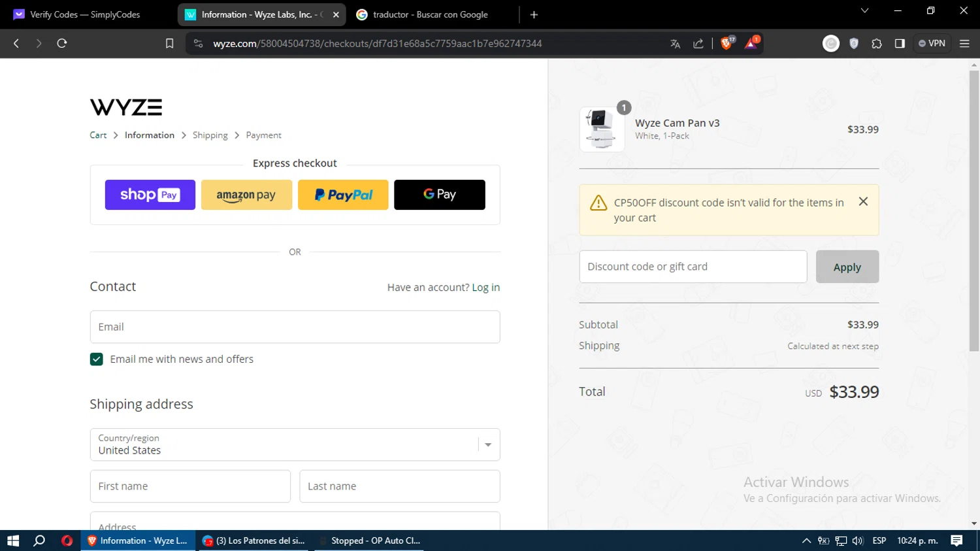Click the Log in link
980x551 pixels.
(x=486, y=288)
